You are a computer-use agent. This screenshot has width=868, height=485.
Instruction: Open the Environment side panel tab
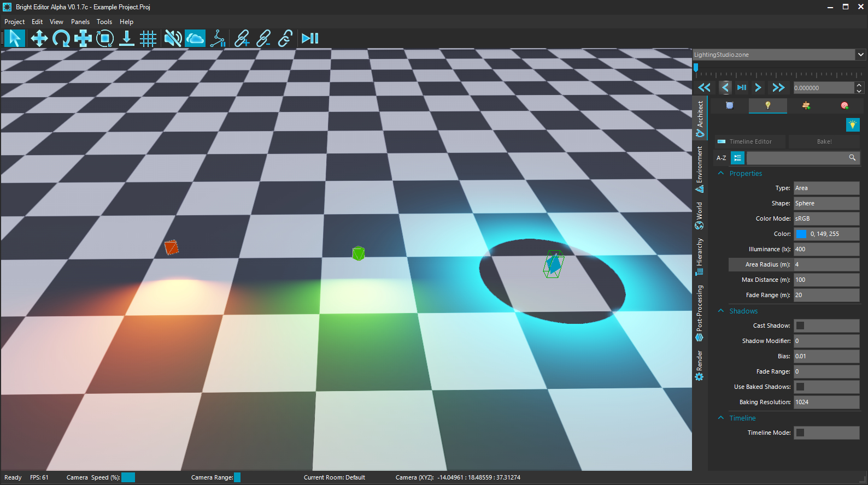click(x=700, y=169)
